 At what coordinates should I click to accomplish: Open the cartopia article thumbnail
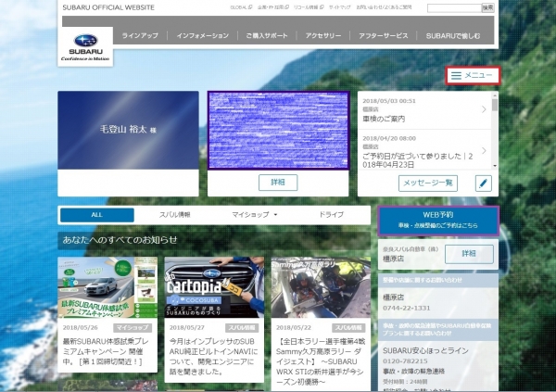point(214,287)
